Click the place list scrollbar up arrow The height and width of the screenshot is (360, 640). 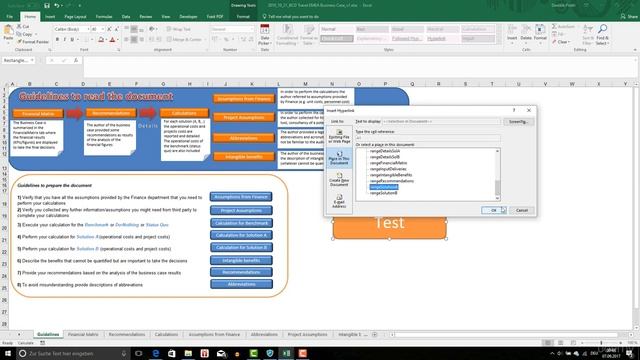coord(497,151)
